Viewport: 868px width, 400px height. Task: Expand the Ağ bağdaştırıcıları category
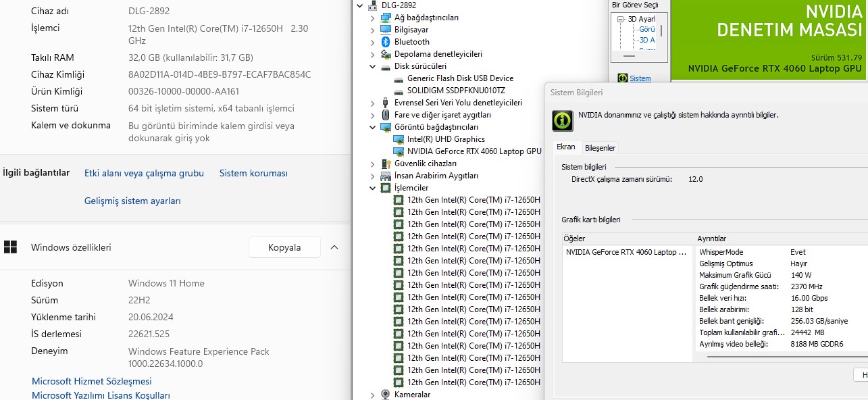click(372, 18)
